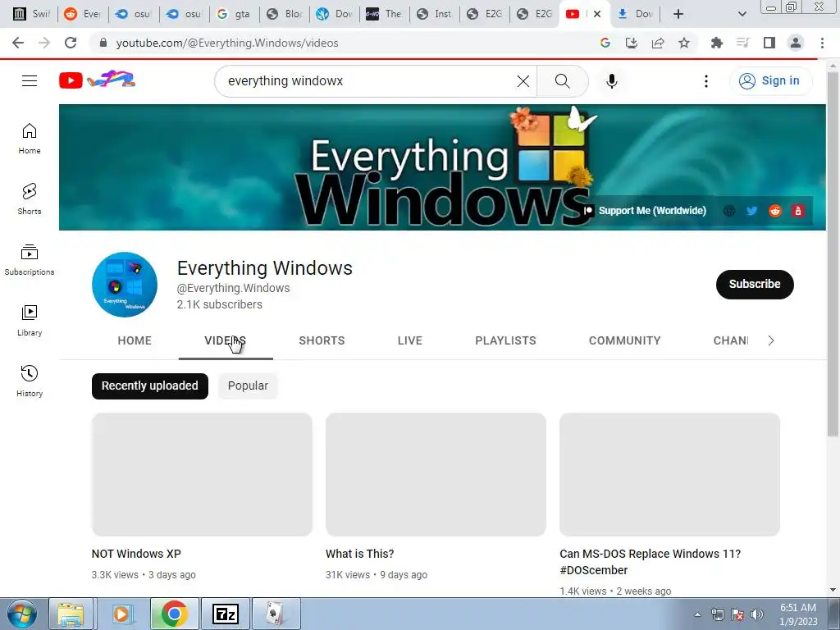Open a new browser tab
The width and height of the screenshot is (840, 630).
click(678, 14)
